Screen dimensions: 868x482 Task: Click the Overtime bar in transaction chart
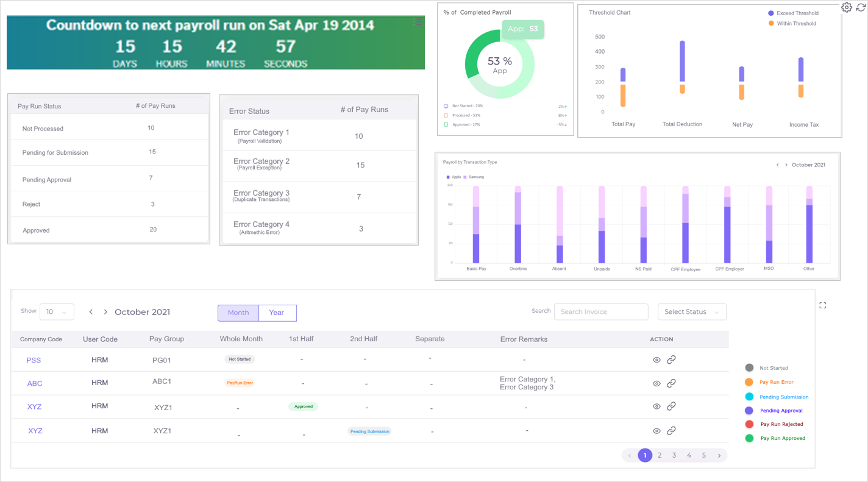point(518,224)
